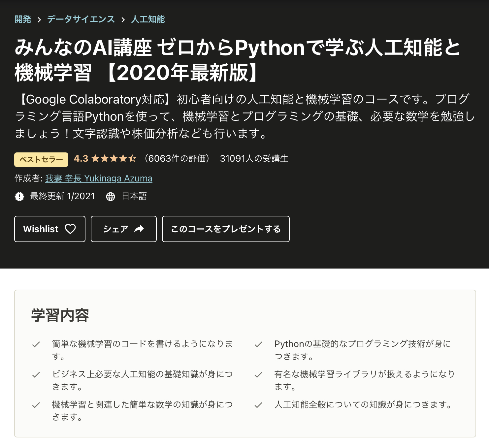The width and height of the screenshot is (489, 448).
Task: Click the star rating icons
Action: point(114,159)
